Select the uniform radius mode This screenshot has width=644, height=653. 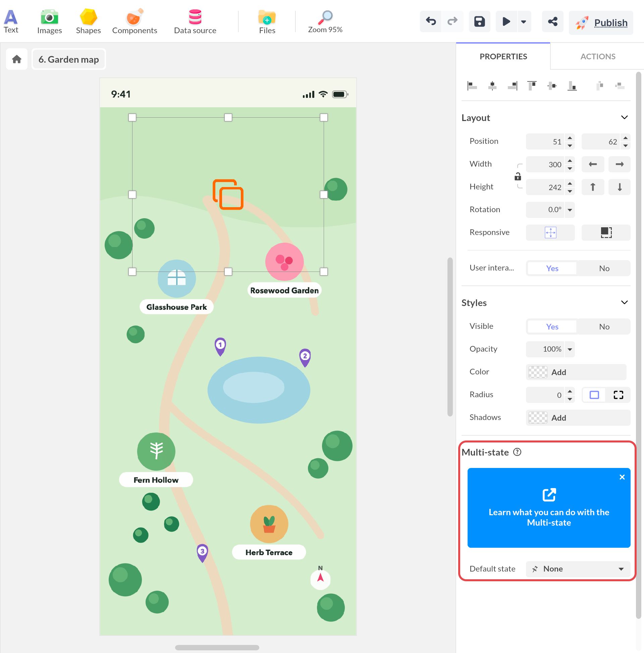[594, 395]
